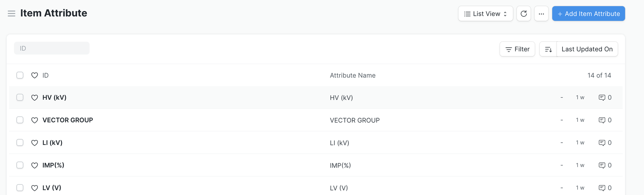Open comments icon for LI (kV) row
The width and height of the screenshot is (644, 195).
[x=602, y=143]
